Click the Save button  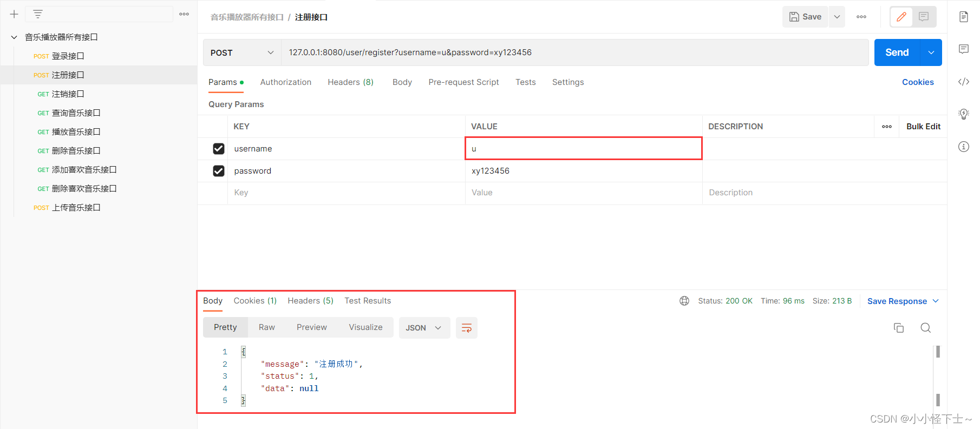pyautogui.click(x=805, y=17)
